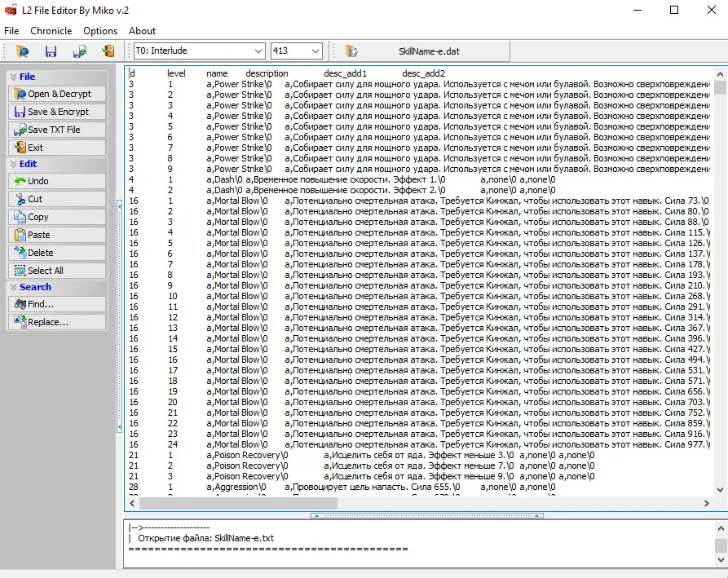Screen dimensions: 728x578
Task: Click the data grid's scroll-up arrow
Action: (720, 74)
